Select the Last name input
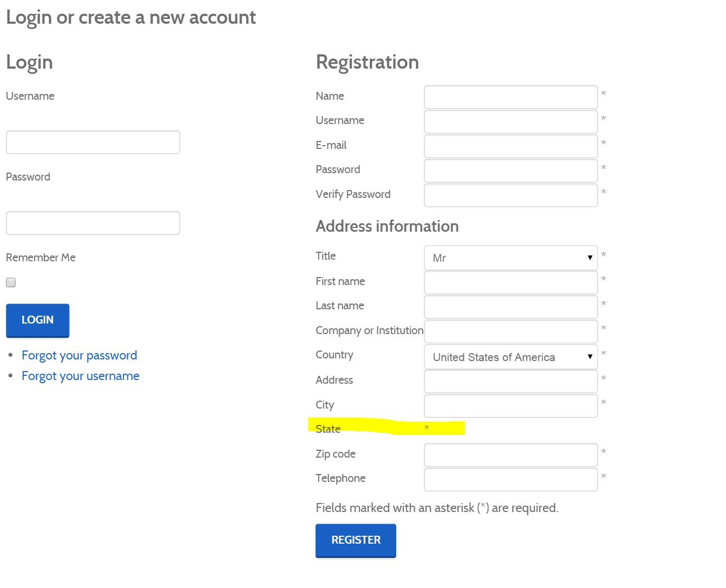This screenshot has width=726, height=588. point(510,307)
